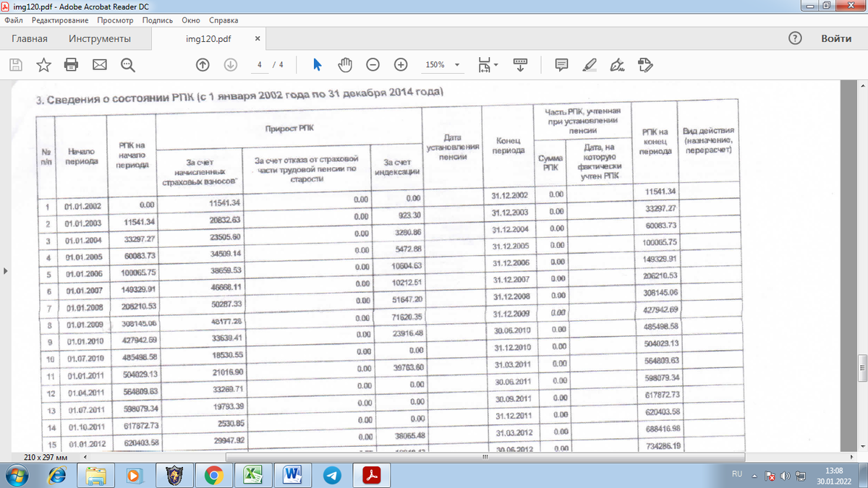This screenshot has width=868, height=488.
Task: Click the Войти sign-in button
Action: [x=836, y=38]
